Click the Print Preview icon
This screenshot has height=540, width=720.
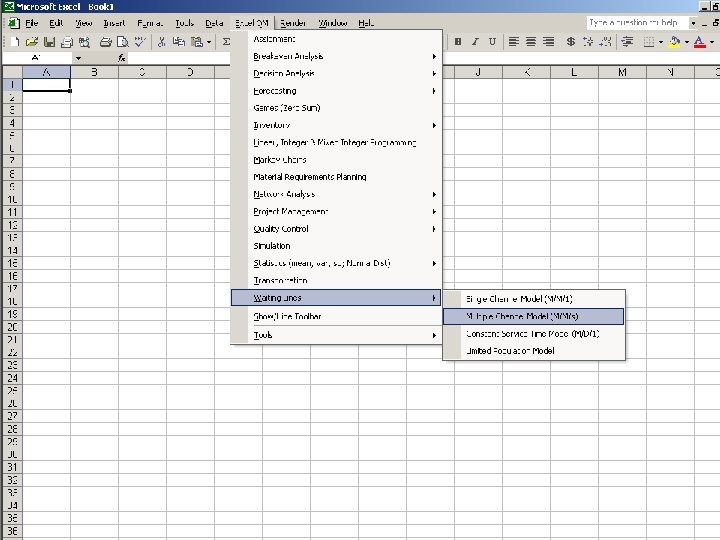(123, 42)
